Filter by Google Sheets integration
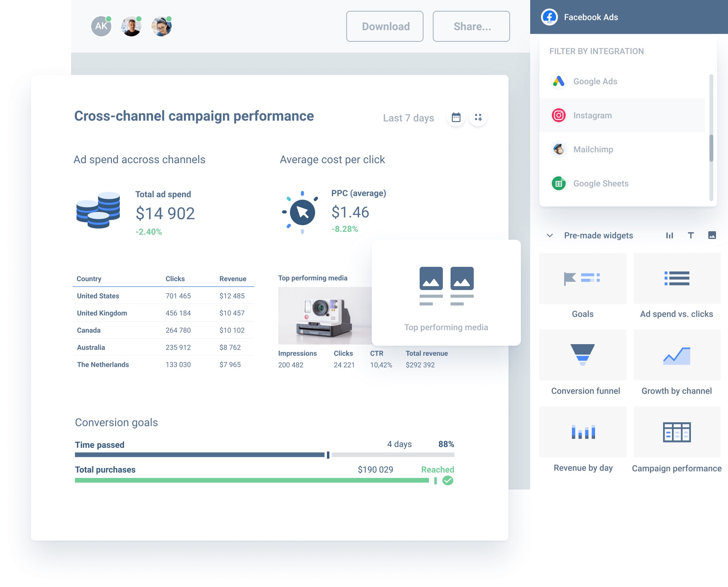Viewport: 728px width, 587px height. (622, 183)
